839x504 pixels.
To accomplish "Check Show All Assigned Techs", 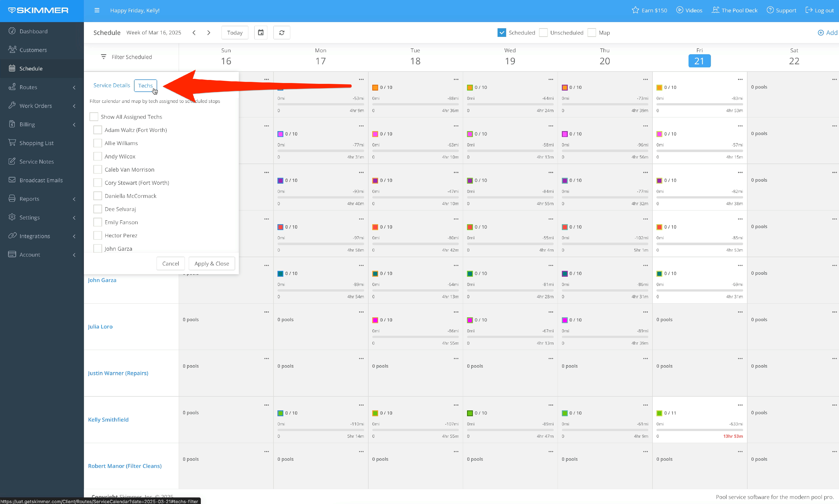I will click(x=94, y=117).
